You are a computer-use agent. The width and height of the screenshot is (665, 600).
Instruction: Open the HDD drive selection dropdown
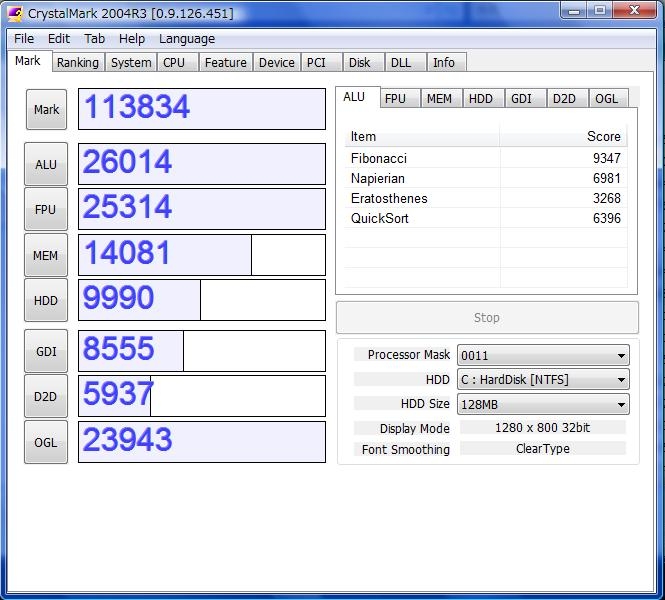click(x=543, y=380)
